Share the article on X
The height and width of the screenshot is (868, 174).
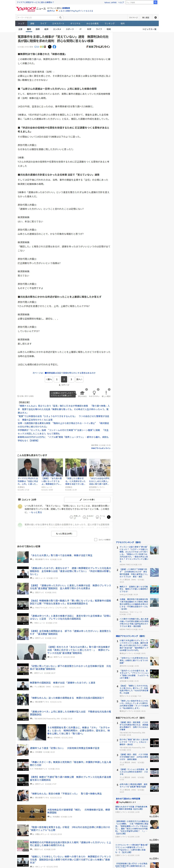(x=50, y=47)
